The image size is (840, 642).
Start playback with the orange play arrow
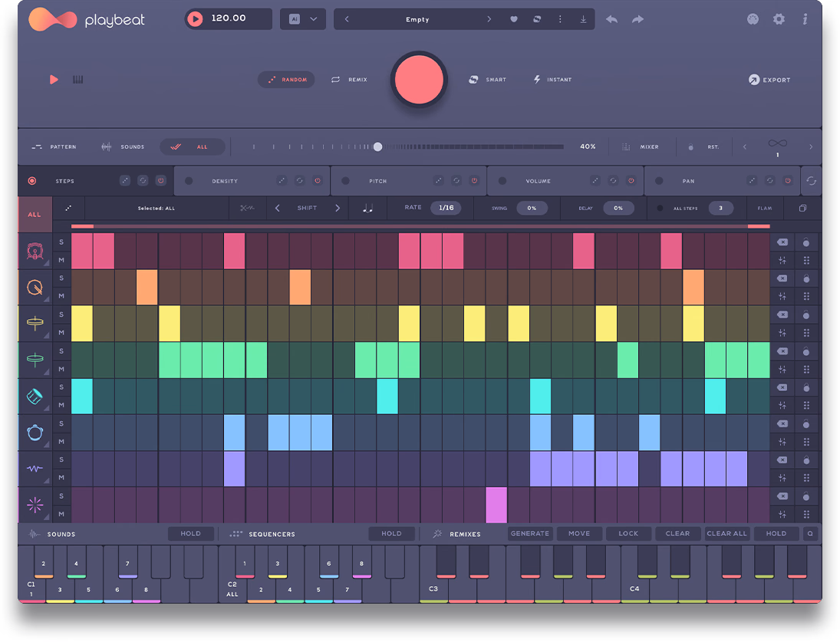54,79
